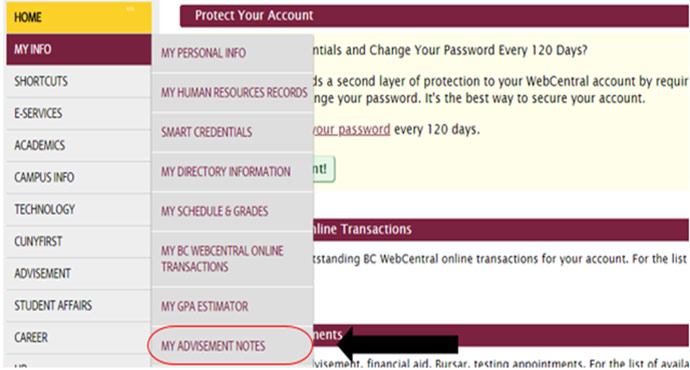Select MY INFO in sidebar
This screenshot has width=690, height=370.
click(79, 49)
